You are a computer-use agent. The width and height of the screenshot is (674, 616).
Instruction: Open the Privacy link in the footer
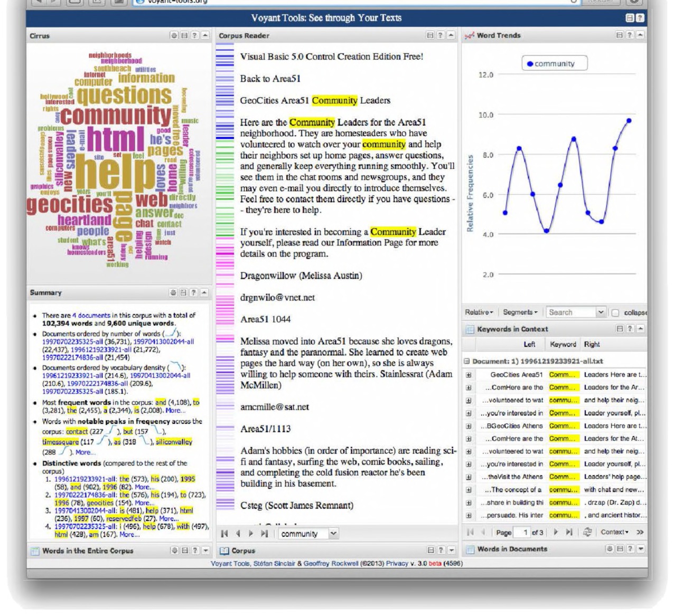tap(397, 563)
